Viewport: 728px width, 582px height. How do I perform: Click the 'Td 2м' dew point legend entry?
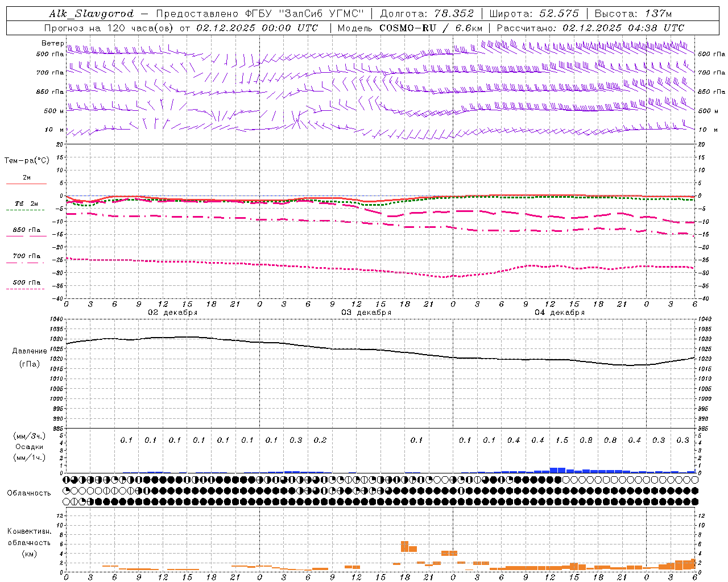coord(27,203)
